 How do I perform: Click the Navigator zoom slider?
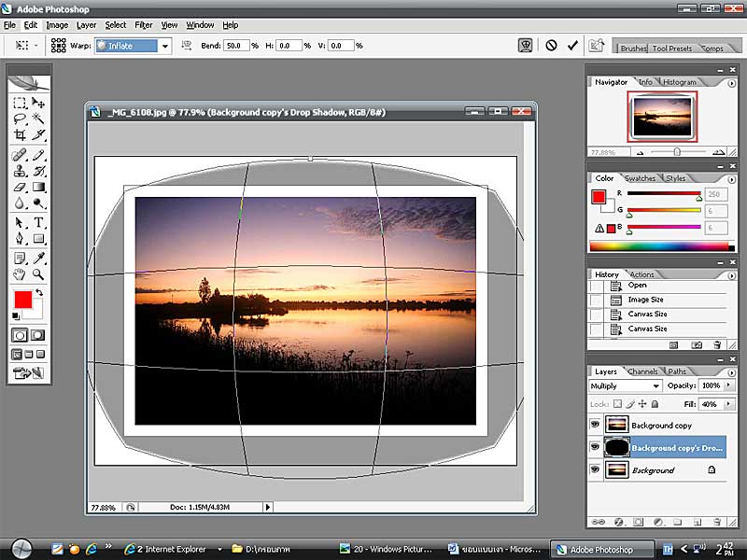tap(677, 152)
